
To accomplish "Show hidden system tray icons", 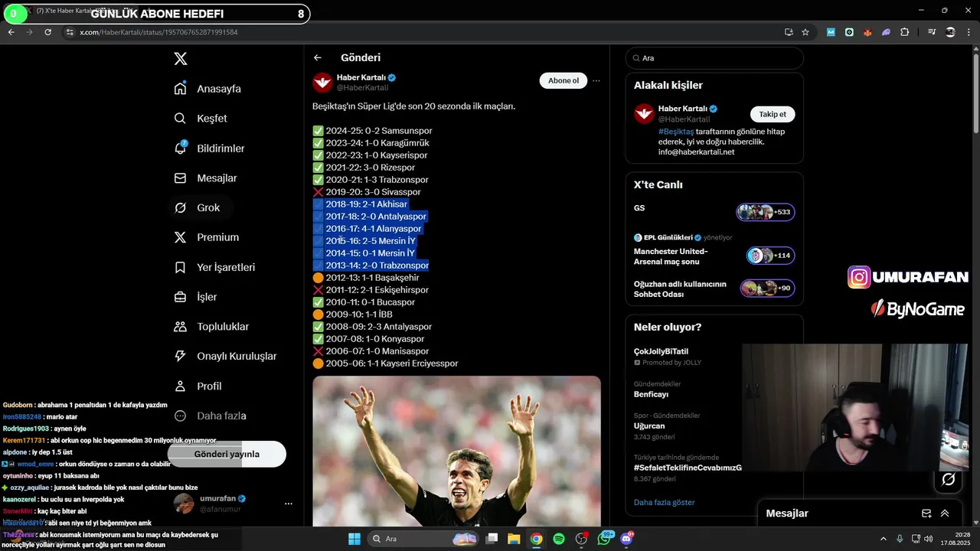I will tap(884, 539).
